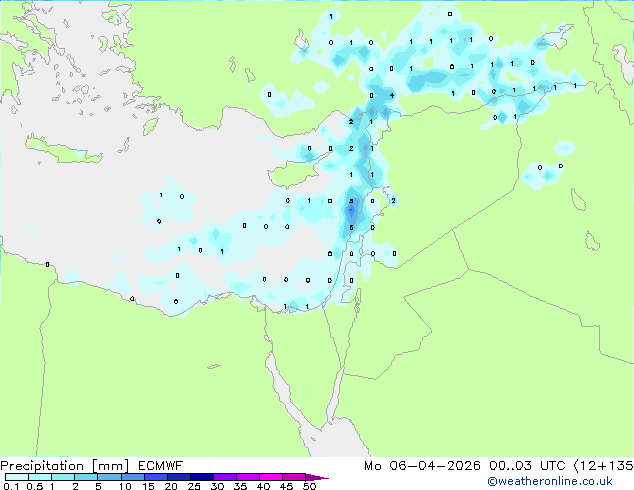Click the legend's over-50 arrow tip

coord(317,477)
